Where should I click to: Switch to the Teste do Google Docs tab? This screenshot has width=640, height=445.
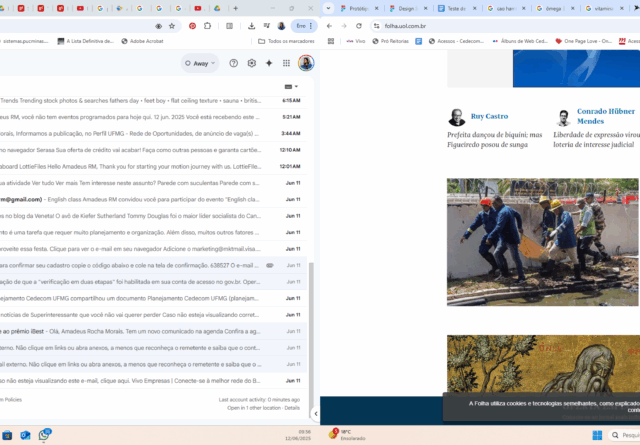[457, 8]
